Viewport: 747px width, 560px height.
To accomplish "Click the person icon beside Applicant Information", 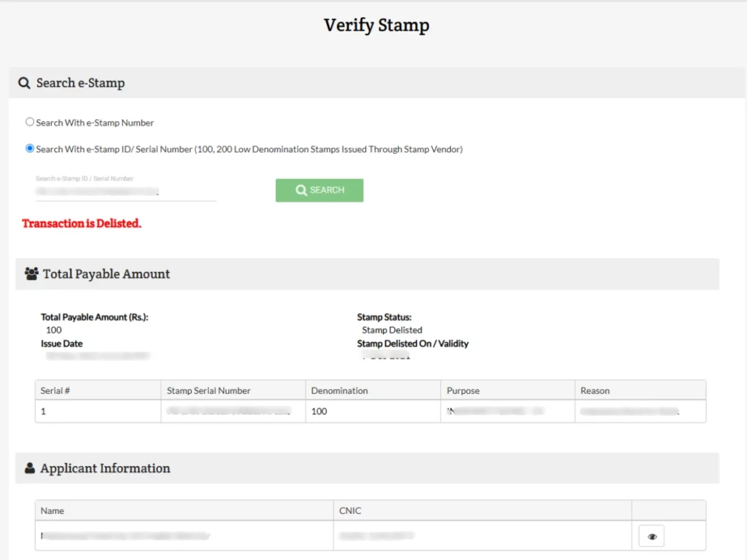I will coord(30,469).
